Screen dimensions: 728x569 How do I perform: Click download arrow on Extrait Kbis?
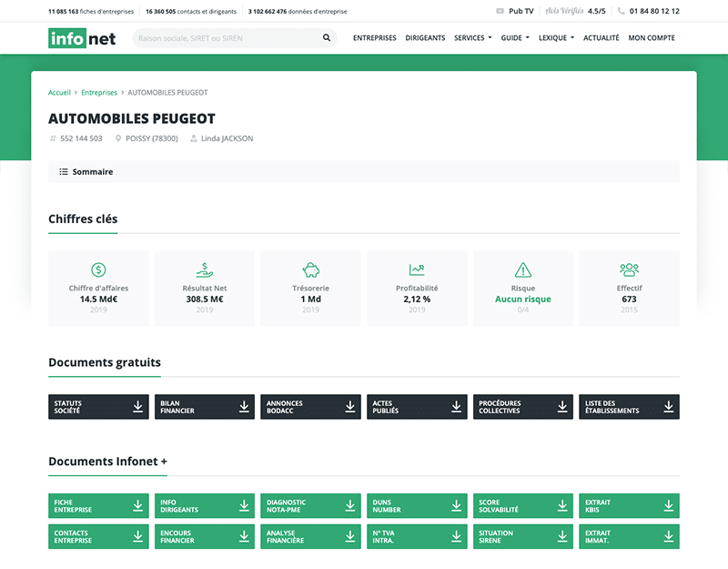(x=669, y=506)
